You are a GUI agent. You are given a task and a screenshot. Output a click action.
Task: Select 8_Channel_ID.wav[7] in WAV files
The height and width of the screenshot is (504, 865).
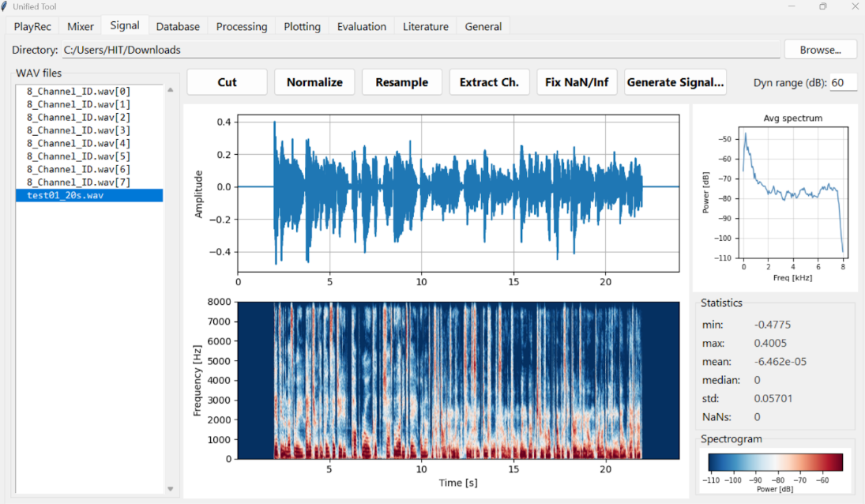[89, 182]
